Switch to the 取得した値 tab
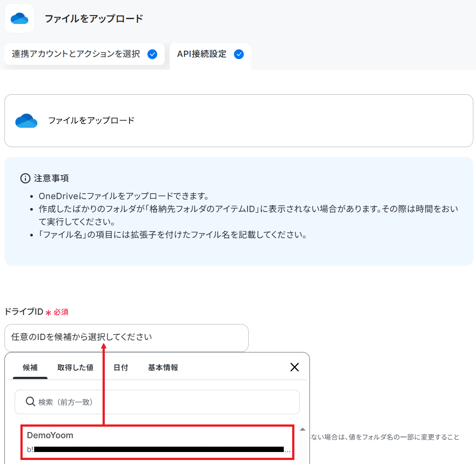 pos(75,368)
